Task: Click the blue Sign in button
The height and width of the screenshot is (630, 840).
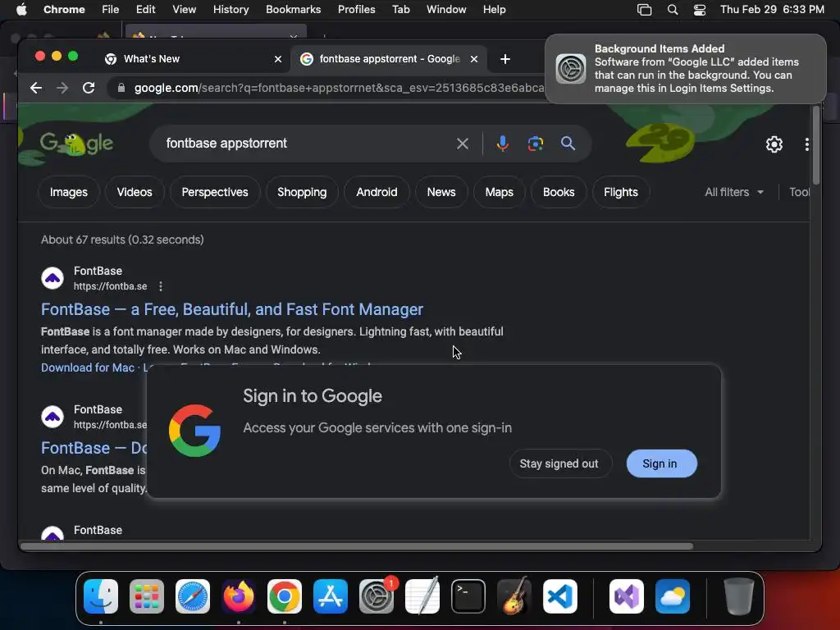Action: [x=662, y=464]
